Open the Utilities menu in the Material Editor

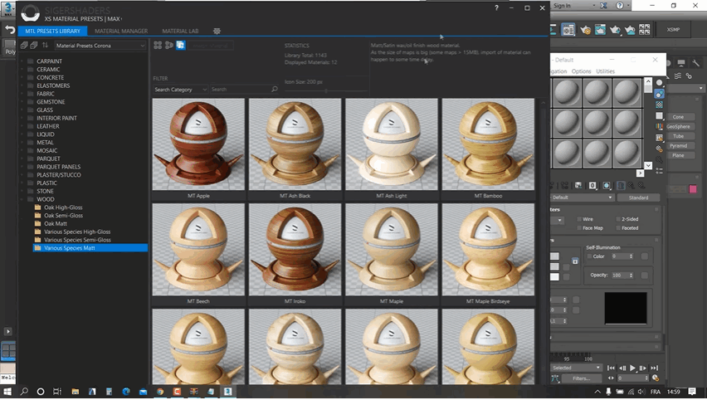pyautogui.click(x=605, y=71)
